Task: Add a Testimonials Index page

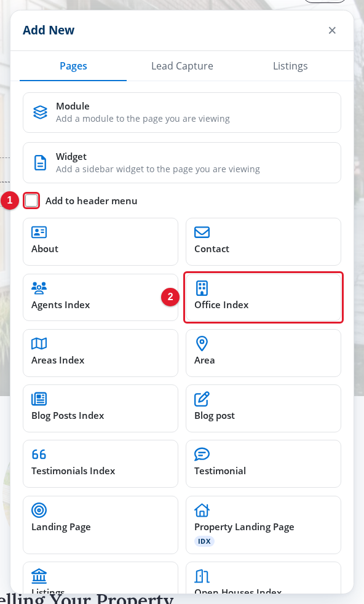Action: (x=101, y=464)
